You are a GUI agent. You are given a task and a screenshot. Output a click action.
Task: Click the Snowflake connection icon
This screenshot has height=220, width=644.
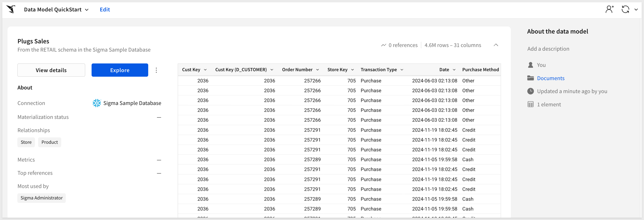click(97, 103)
